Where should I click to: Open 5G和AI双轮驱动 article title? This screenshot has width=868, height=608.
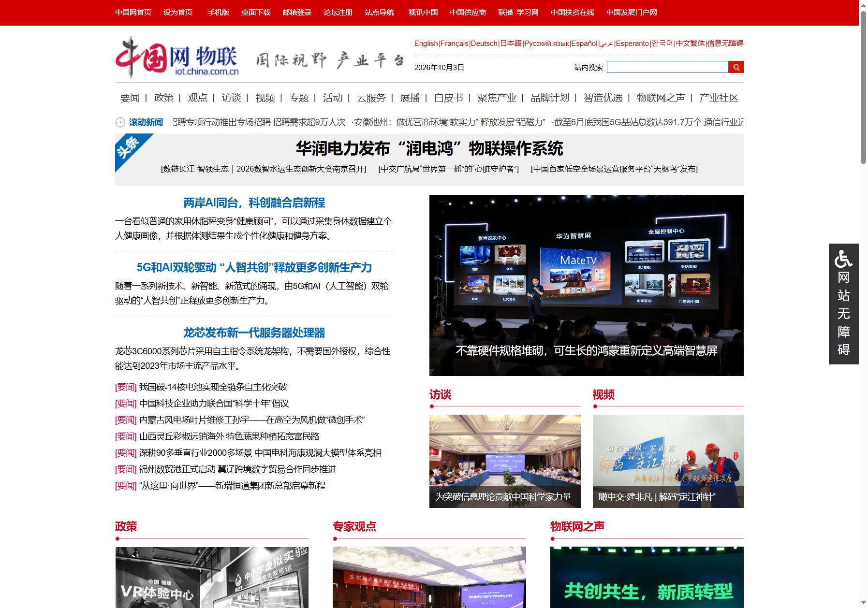[x=254, y=267]
